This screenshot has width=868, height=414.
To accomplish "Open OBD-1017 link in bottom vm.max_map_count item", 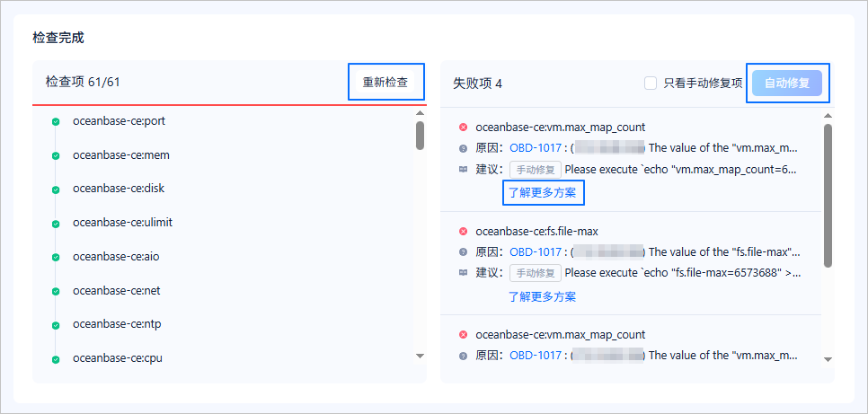I will [536, 356].
